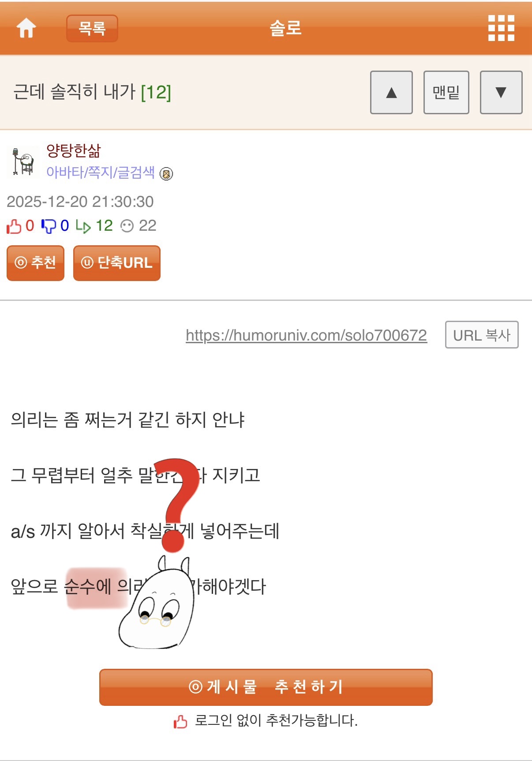The height and width of the screenshot is (761, 532).
Task: Jump to bottom with 맨밑 button
Action: coord(446,93)
